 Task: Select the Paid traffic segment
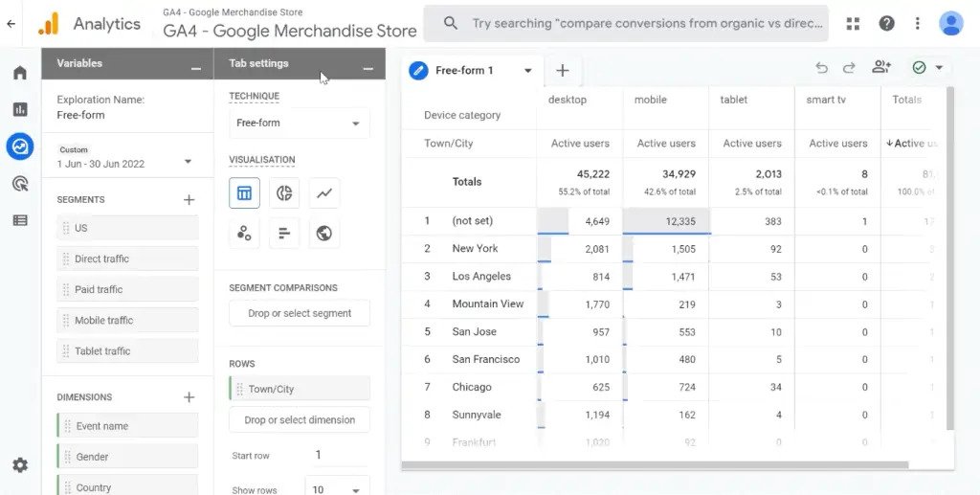tap(127, 289)
